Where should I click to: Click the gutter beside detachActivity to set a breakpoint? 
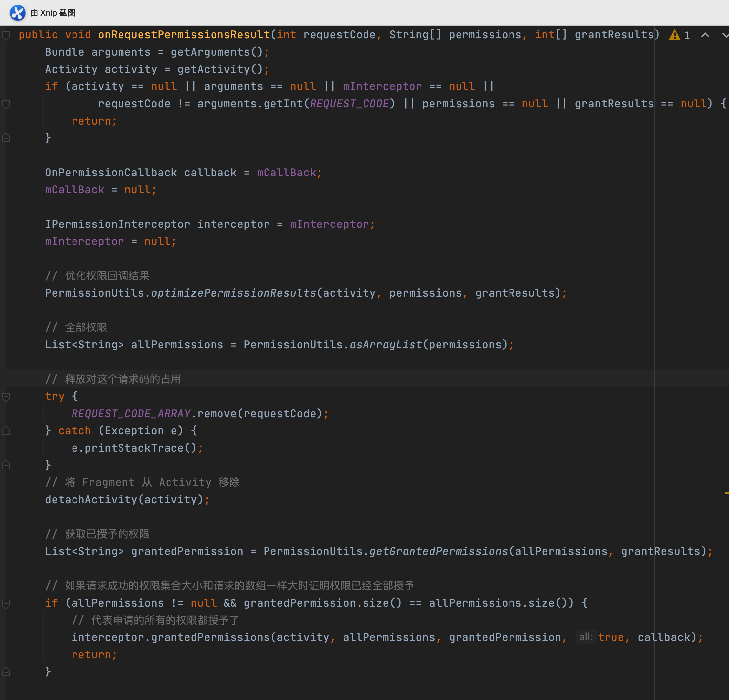12,500
